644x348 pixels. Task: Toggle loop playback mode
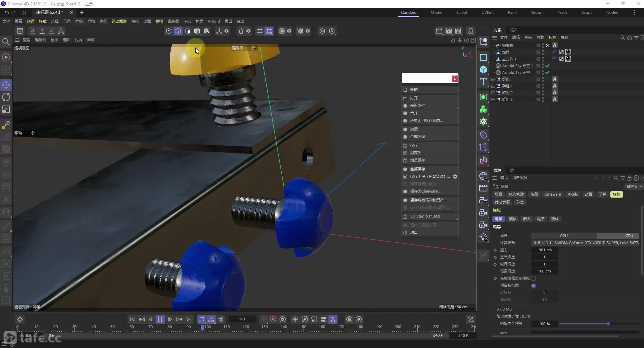point(202,319)
